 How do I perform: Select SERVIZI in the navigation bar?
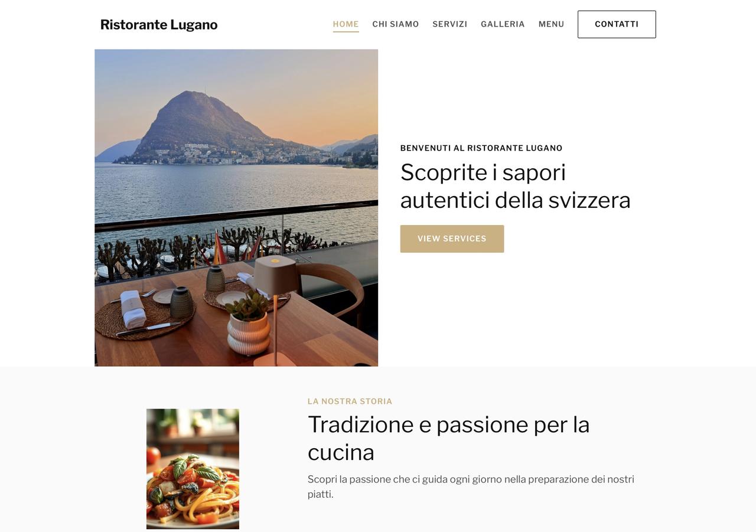(x=450, y=24)
